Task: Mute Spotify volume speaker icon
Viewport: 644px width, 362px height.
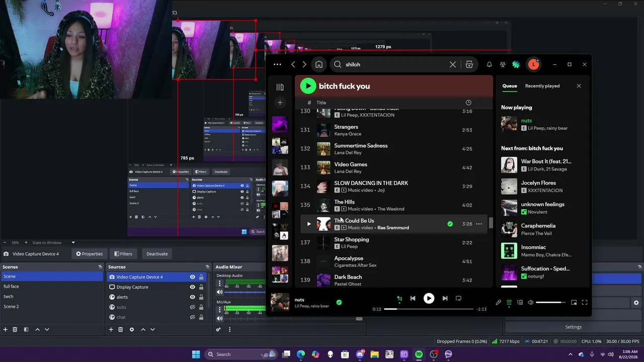Action: 530,302
